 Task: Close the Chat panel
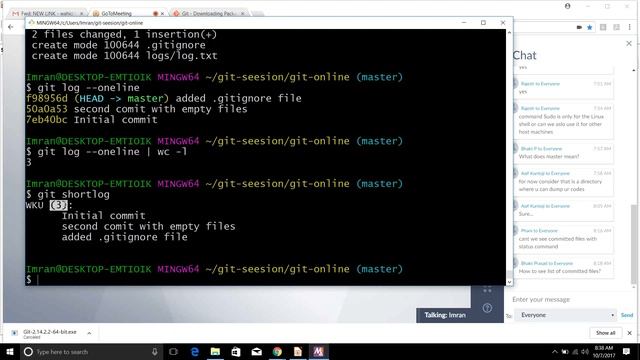click(629, 43)
